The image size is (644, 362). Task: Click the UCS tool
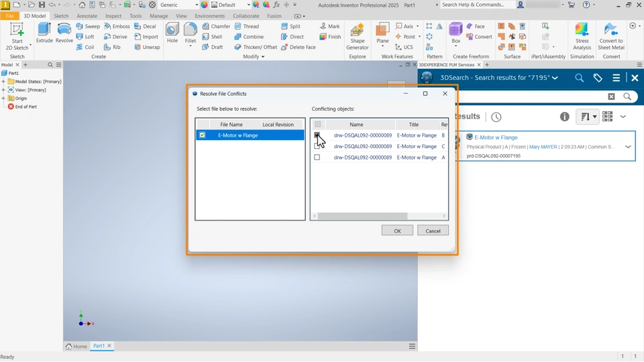[404, 47]
